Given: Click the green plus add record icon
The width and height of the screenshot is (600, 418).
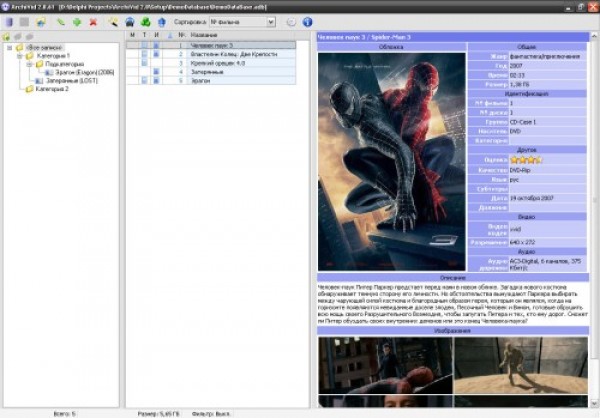Looking at the screenshot, I should 76,21.
